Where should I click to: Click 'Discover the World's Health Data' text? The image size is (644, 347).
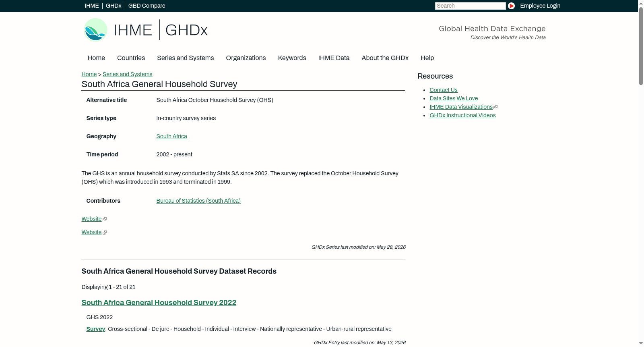[x=508, y=37]
